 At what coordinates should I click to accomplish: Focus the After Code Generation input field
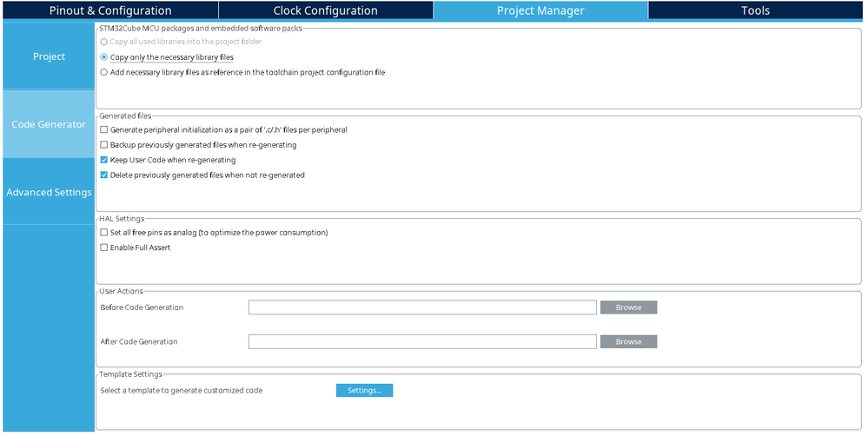coord(422,341)
